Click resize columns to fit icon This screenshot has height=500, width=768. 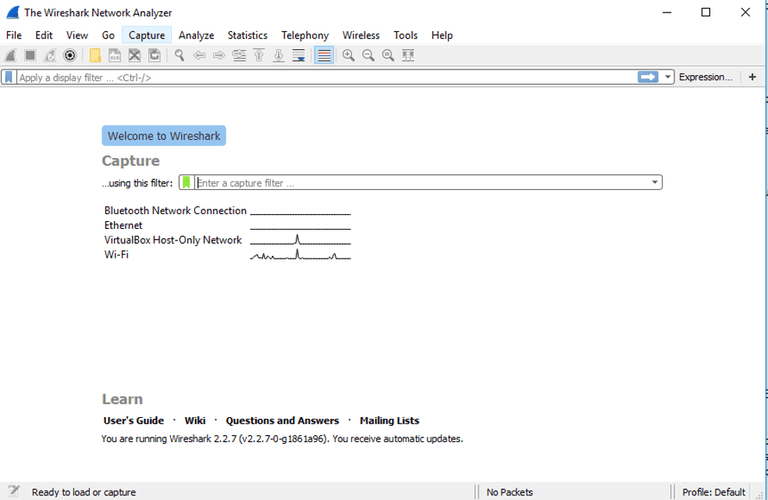click(x=408, y=55)
